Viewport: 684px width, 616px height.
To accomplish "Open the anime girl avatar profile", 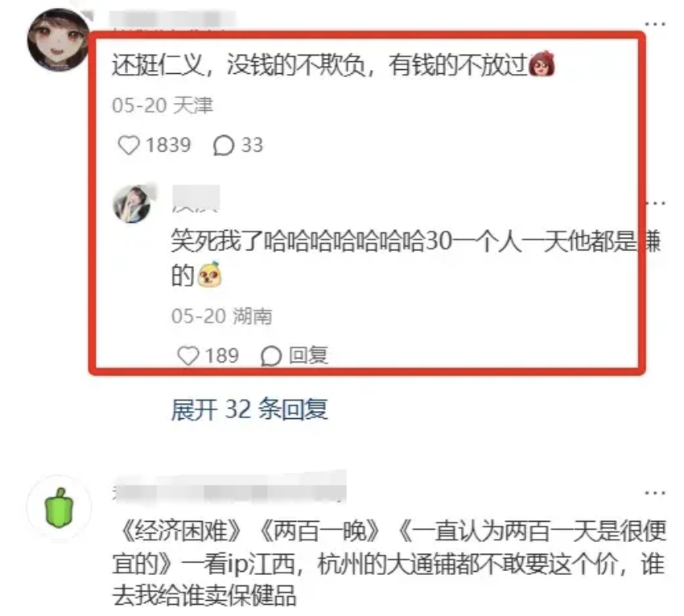I will [x=58, y=39].
